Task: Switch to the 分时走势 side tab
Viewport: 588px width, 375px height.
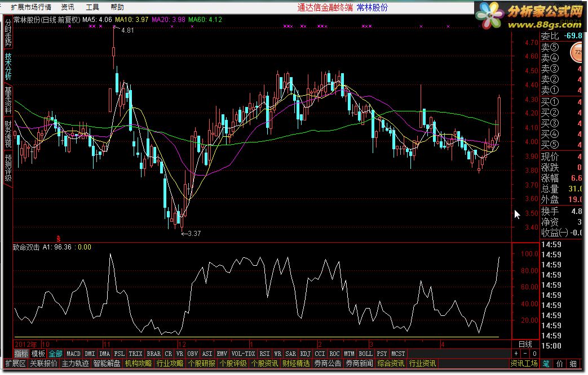Action: (8, 33)
